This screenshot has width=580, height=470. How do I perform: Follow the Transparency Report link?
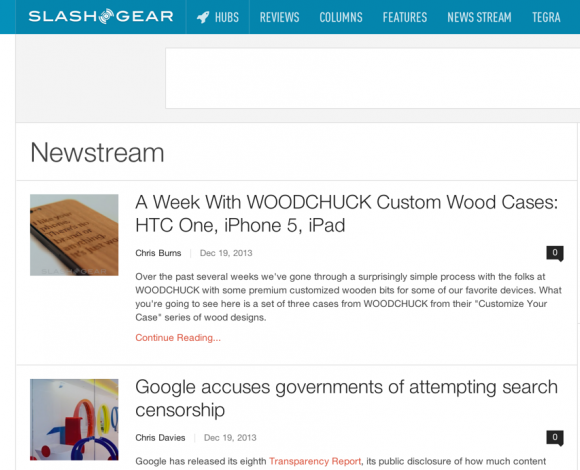315,461
